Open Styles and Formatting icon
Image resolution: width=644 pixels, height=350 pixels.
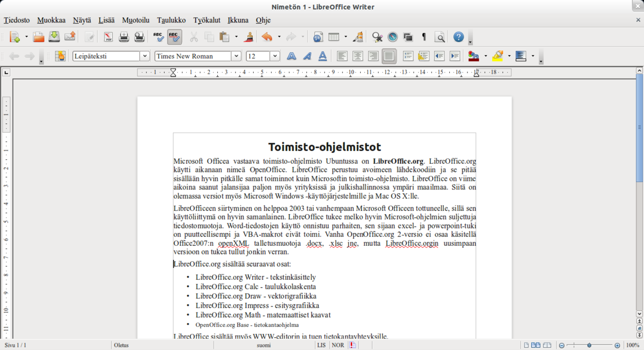(60, 56)
